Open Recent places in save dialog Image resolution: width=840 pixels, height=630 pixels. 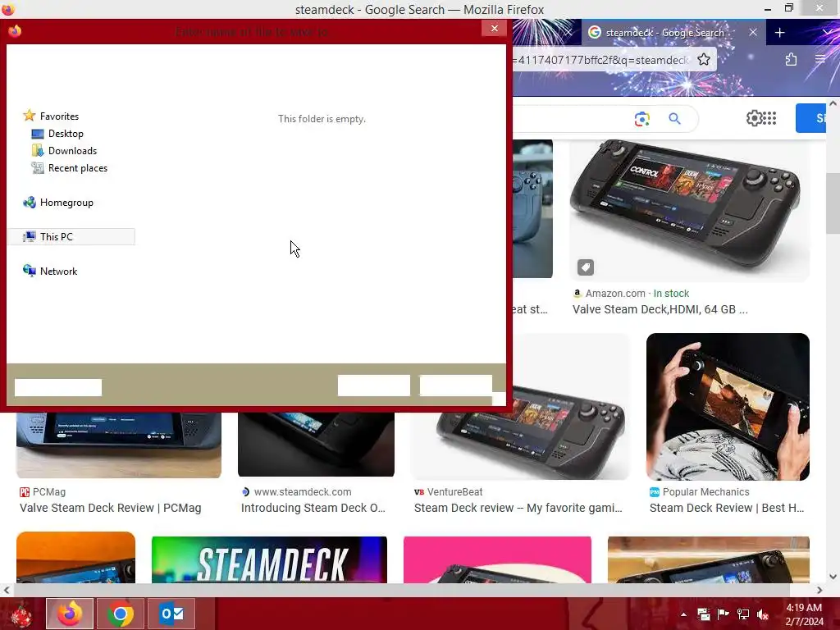tap(78, 167)
